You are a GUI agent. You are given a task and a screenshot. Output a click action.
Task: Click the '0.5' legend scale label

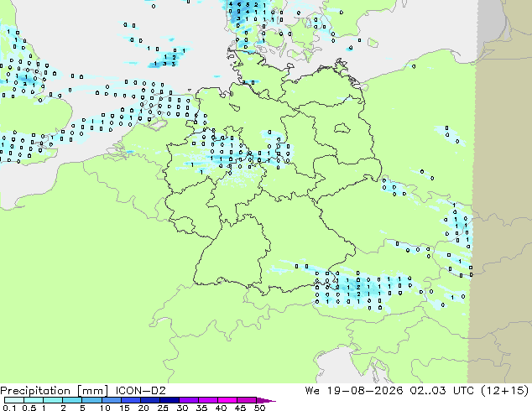[x=29, y=408]
